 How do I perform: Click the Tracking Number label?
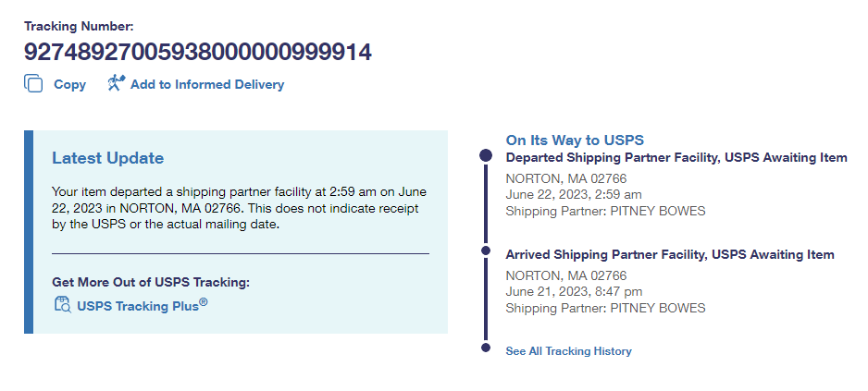(x=79, y=26)
